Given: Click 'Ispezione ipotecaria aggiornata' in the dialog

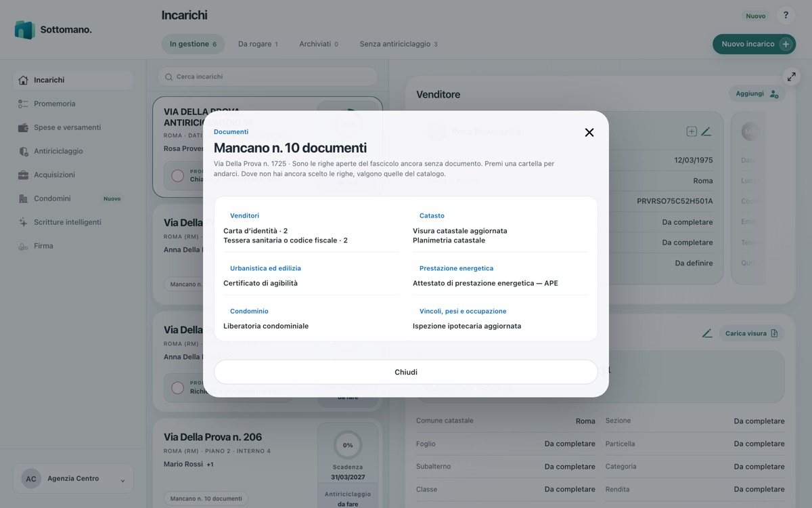Looking at the screenshot, I should click(467, 326).
